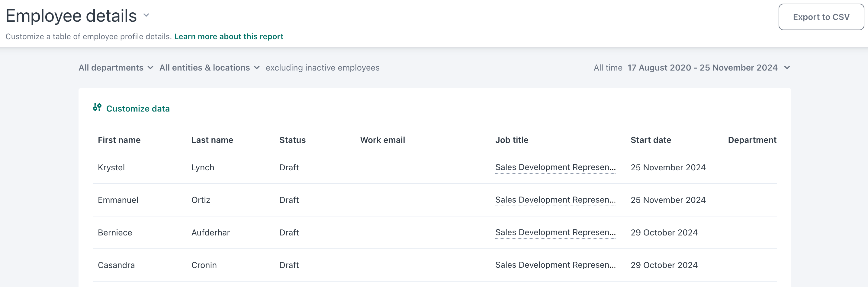Click the Export to CSV button
The height and width of the screenshot is (287, 868).
[821, 17]
